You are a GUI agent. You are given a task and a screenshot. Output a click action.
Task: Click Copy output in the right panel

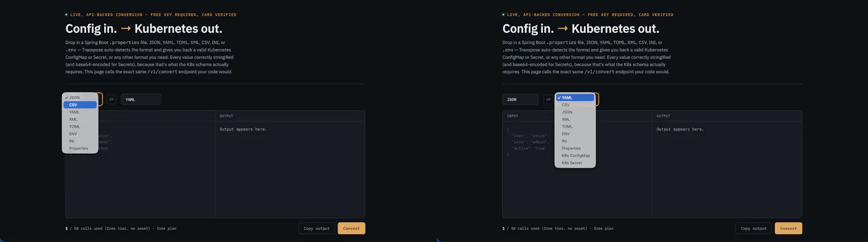[x=754, y=228]
